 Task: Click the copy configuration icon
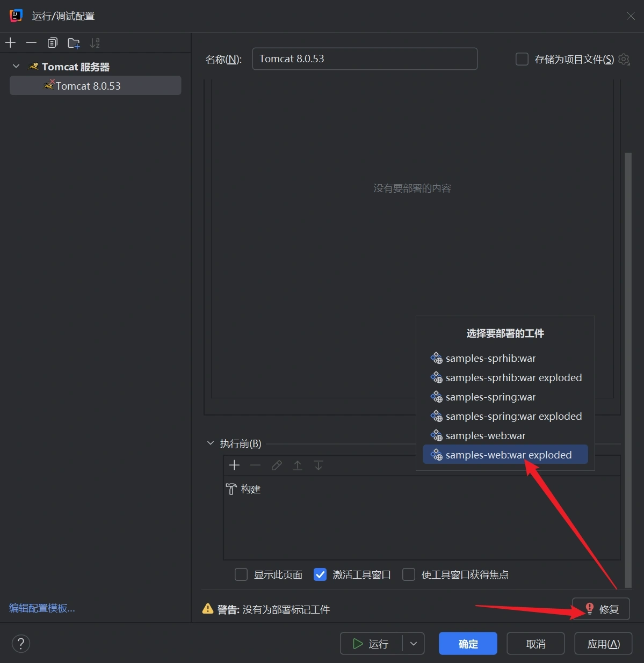(52, 43)
